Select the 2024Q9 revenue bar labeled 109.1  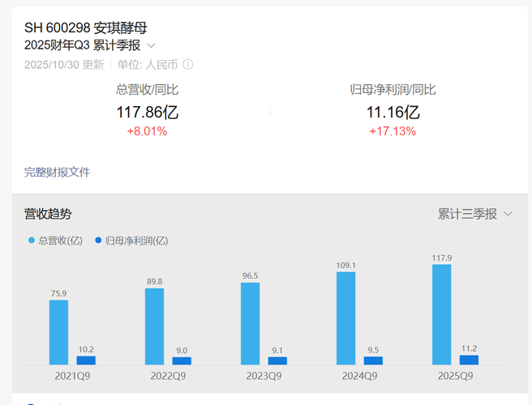346,318
